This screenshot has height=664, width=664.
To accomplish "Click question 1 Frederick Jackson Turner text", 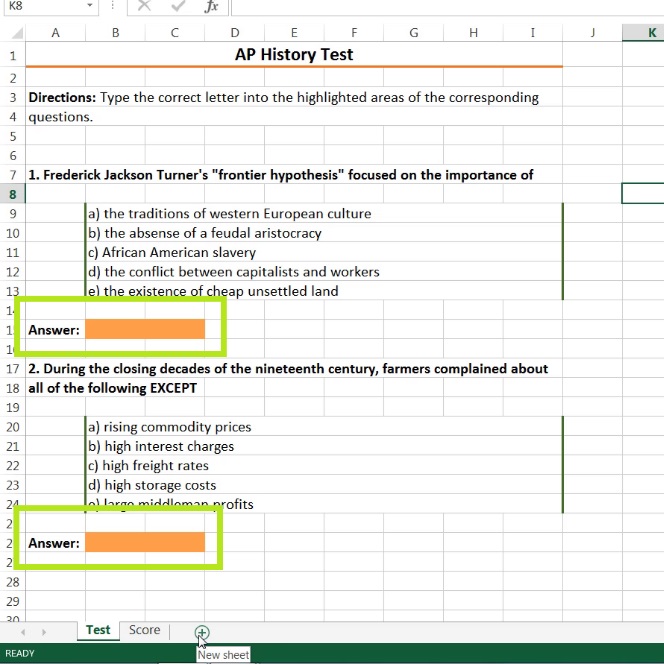I will click(280, 175).
